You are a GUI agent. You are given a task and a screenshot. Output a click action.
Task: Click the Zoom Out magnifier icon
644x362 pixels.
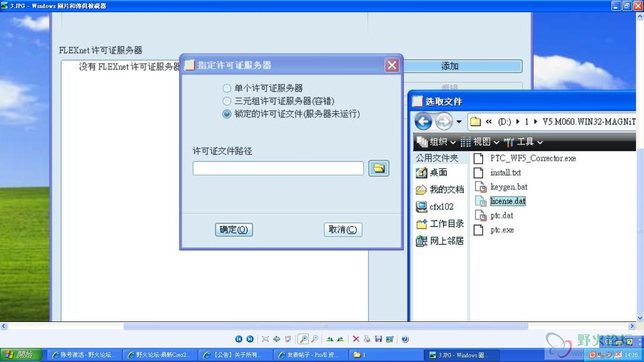314,339
